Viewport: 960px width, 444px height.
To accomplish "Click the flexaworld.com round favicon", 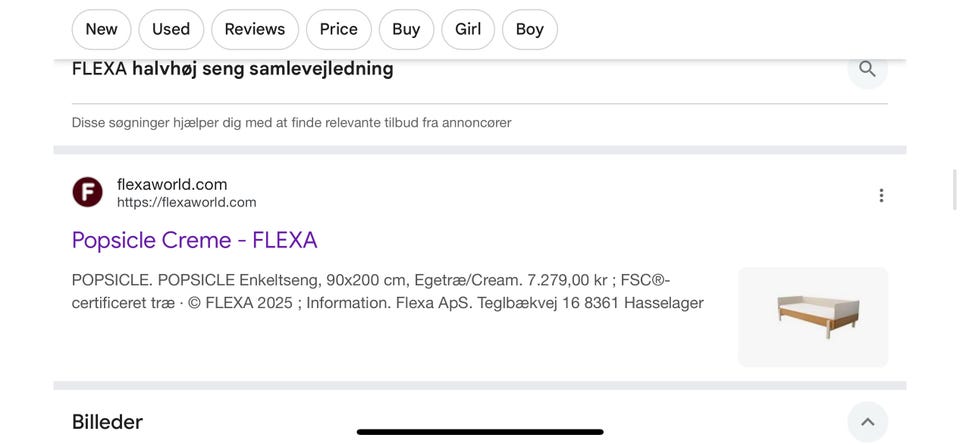I will [x=88, y=192].
